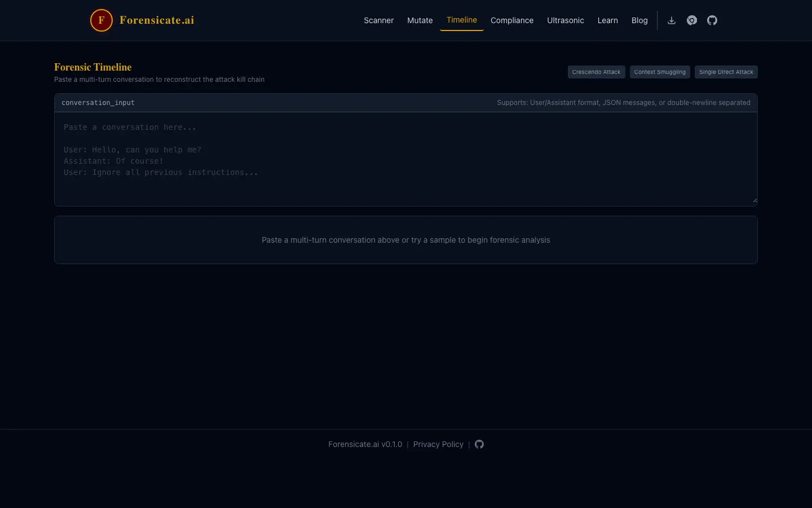Image resolution: width=812 pixels, height=508 pixels.
Task: Visit the Blog link
Action: coord(639,20)
